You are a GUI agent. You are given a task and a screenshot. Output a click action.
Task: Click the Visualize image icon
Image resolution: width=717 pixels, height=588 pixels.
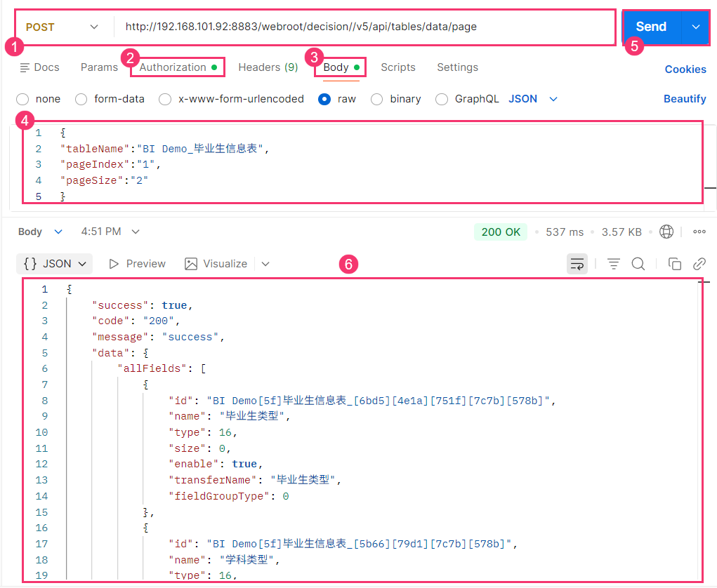click(x=191, y=264)
